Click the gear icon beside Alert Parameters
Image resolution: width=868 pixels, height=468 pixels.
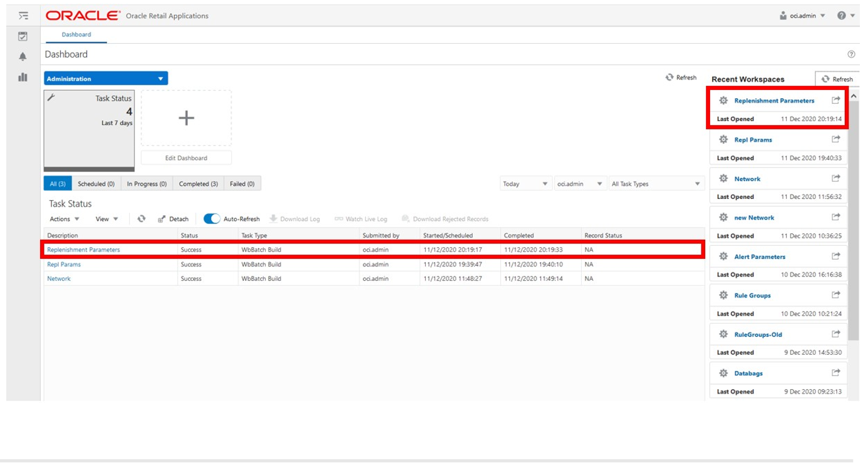point(723,257)
